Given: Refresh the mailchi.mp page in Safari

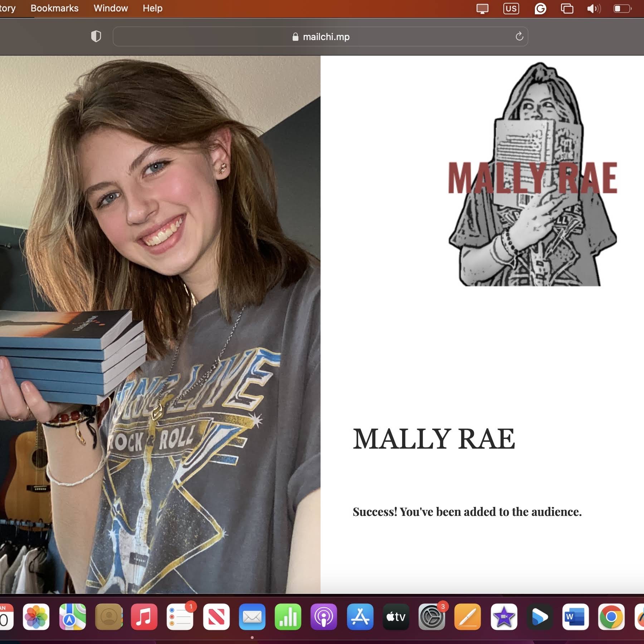Looking at the screenshot, I should [519, 36].
